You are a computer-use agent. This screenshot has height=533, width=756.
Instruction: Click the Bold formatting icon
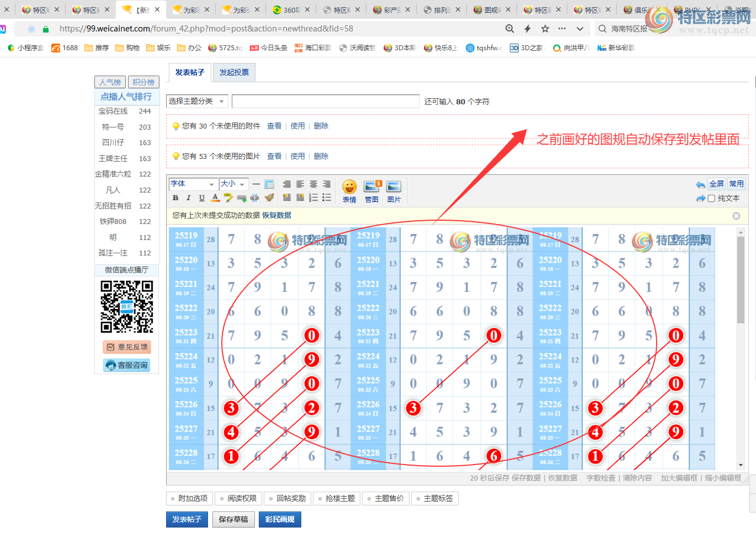click(x=175, y=198)
